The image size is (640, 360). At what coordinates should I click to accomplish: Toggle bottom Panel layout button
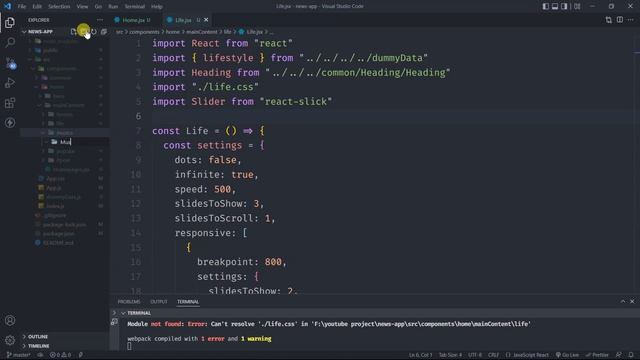555,6
